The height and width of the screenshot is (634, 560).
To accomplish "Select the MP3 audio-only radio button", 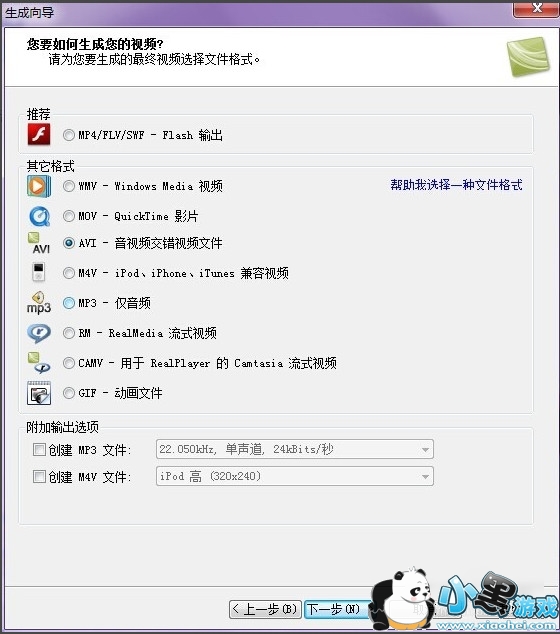I will pos(69,303).
